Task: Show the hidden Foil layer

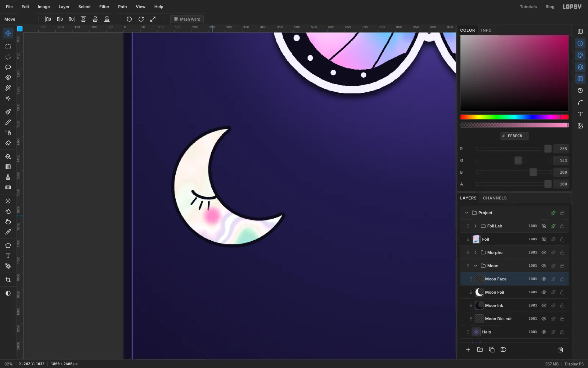Action: (544, 239)
